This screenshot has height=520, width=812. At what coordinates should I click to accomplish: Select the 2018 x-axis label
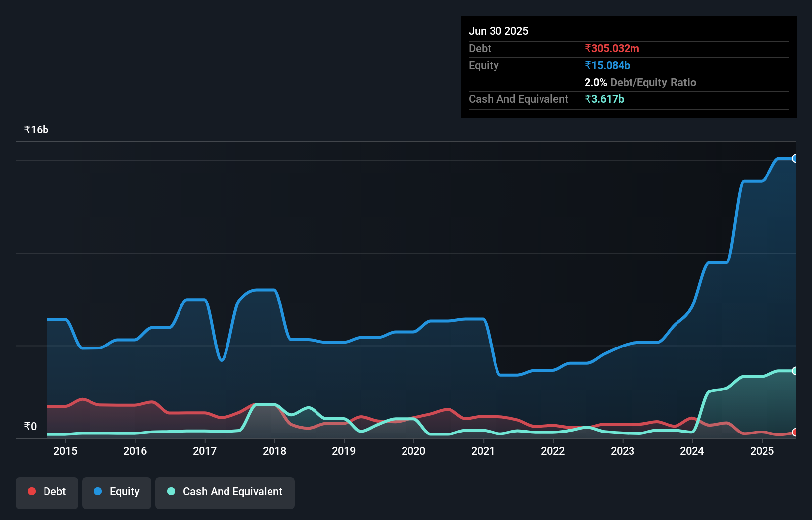pos(274,451)
